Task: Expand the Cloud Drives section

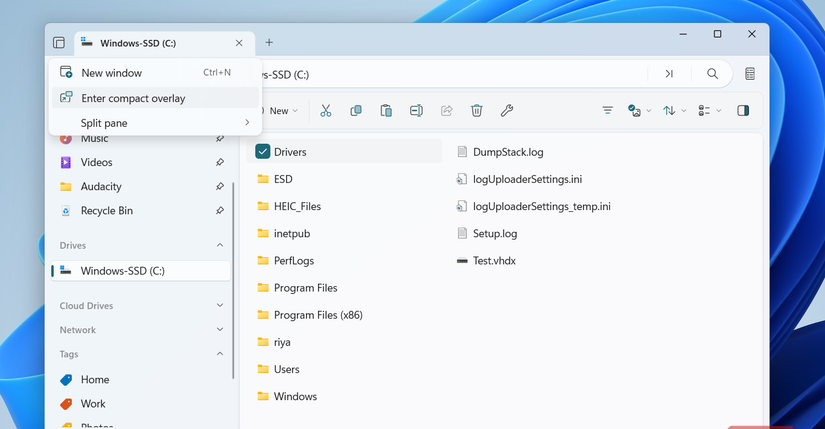Action: 220,306
